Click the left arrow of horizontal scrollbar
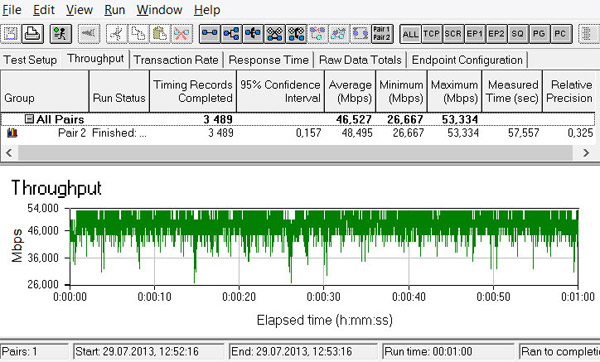This screenshot has width=600, height=362. click(x=8, y=153)
